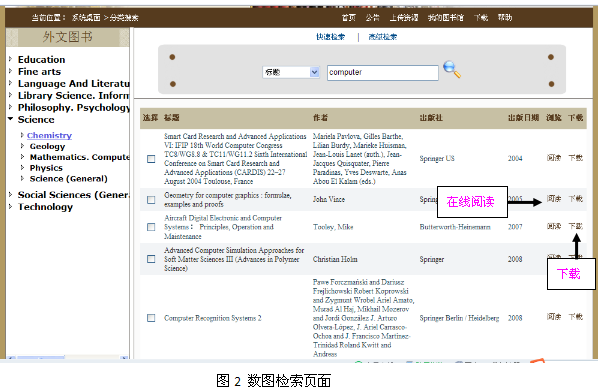The image size is (601, 391).
Task: Expand the Geology subcategory arrow
Action: (x=22, y=146)
